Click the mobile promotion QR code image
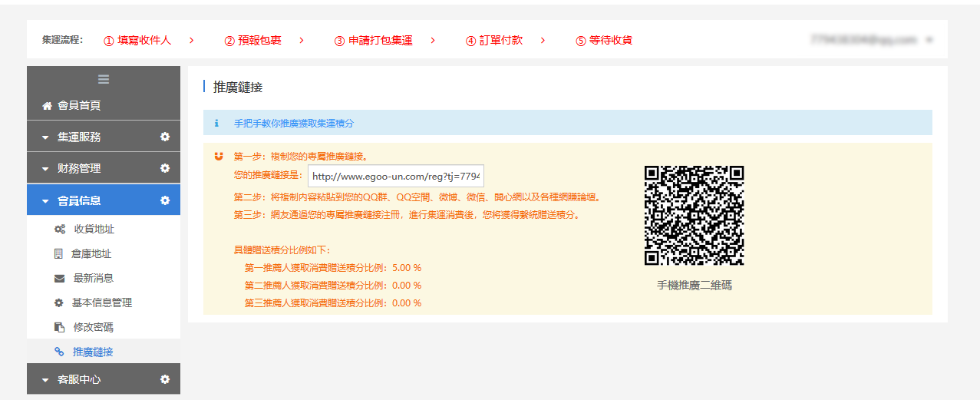 tap(695, 216)
